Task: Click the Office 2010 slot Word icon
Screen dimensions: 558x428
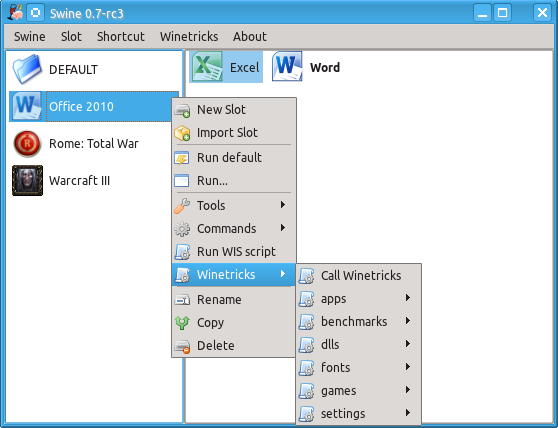Action: click(27, 106)
